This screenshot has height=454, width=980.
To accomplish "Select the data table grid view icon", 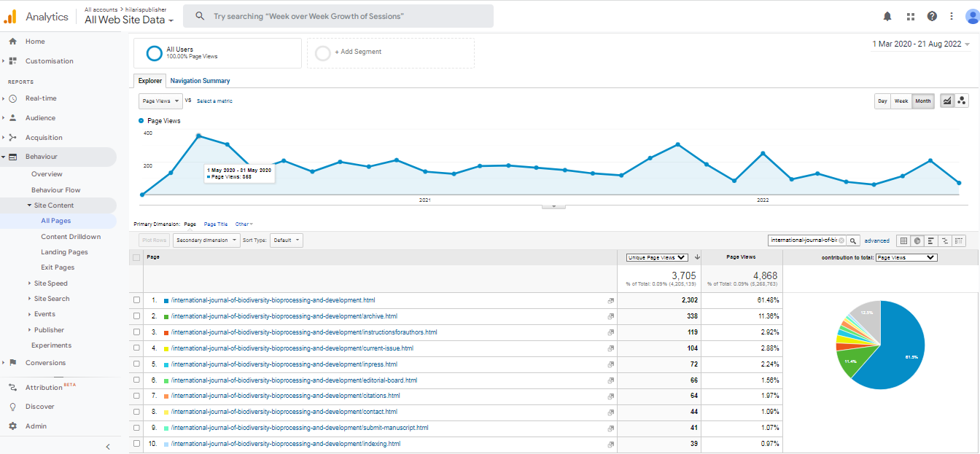I will (x=903, y=240).
